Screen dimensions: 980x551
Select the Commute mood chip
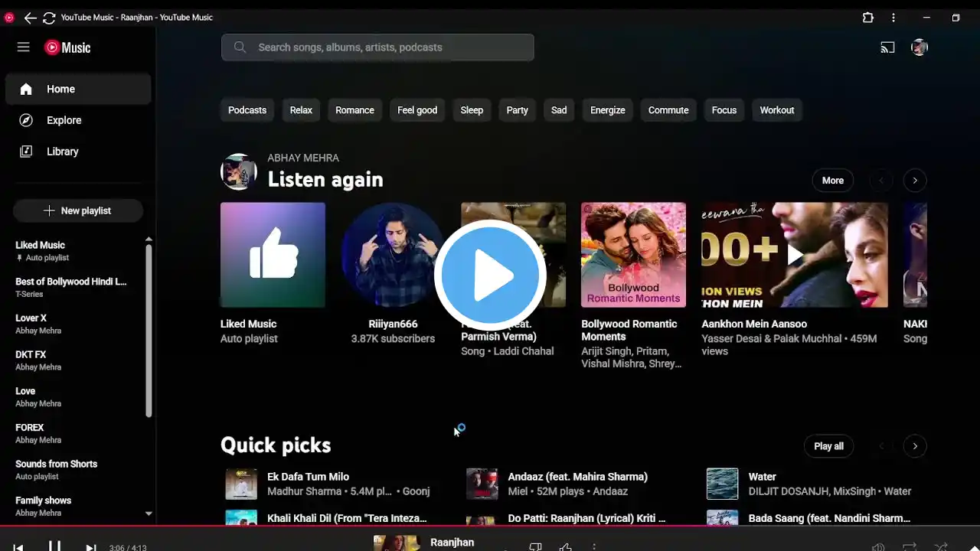coord(668,110)
